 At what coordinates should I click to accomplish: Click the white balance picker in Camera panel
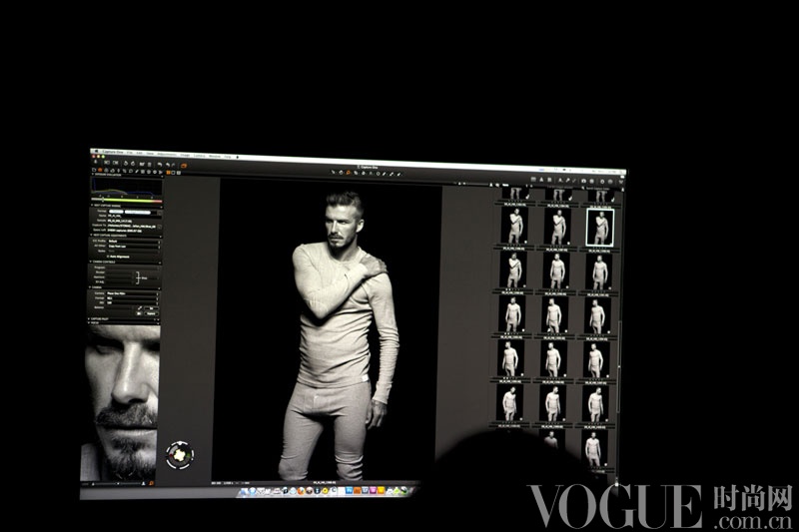[140, 308]
